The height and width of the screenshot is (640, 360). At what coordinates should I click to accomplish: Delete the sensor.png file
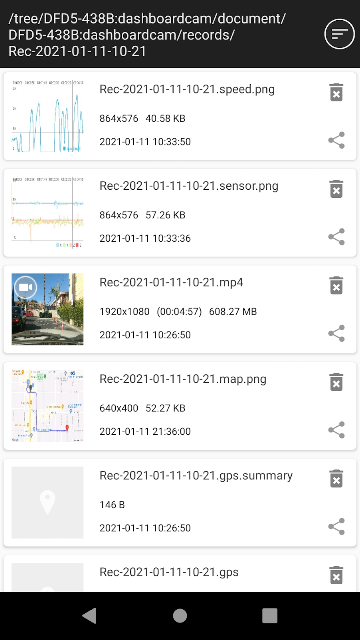point(336,189)
